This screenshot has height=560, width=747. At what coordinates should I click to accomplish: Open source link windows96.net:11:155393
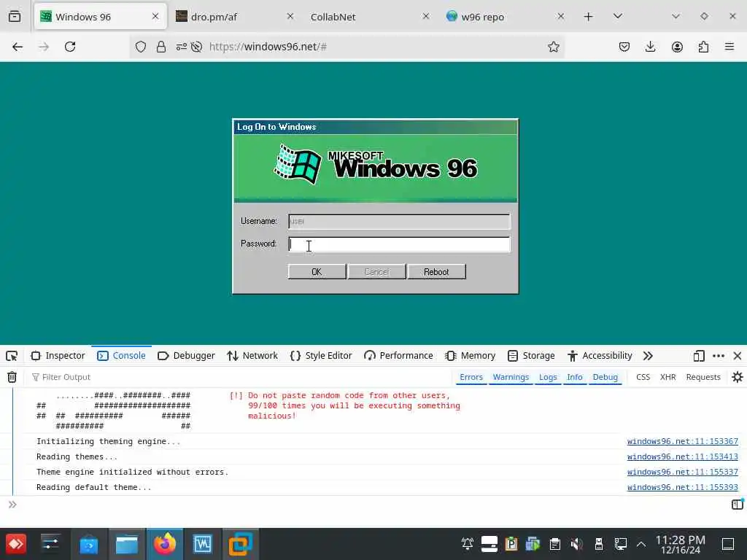[x=682, y=487]
